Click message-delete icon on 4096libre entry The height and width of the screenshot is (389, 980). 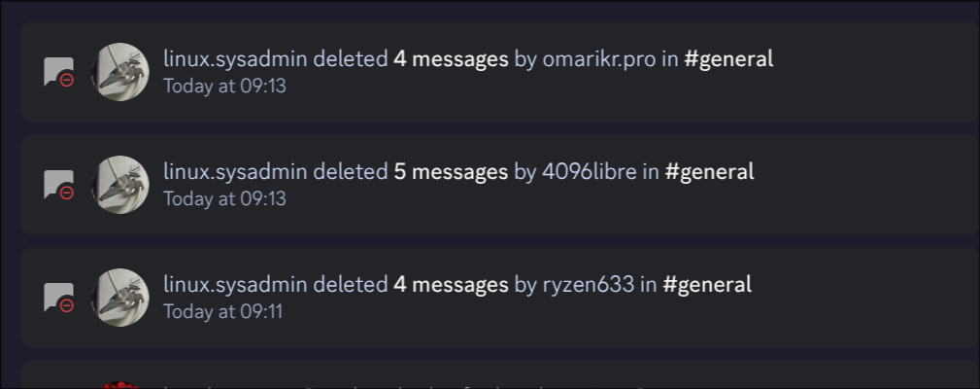(58, 185)
